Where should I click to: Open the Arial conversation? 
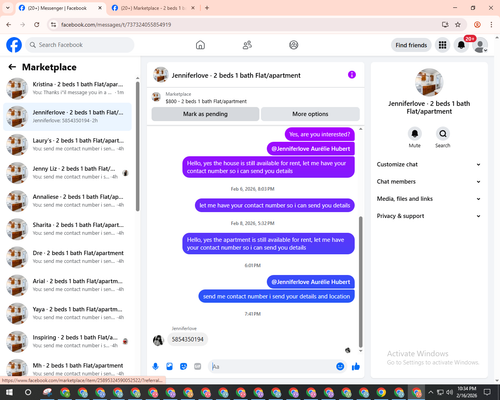pos(67,285)
